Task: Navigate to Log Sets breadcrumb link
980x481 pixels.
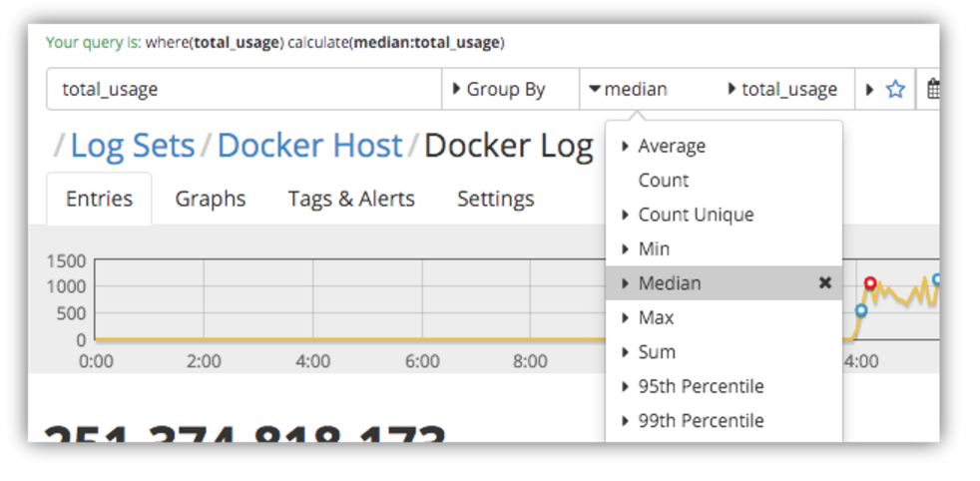Action: tap(132, 146)
